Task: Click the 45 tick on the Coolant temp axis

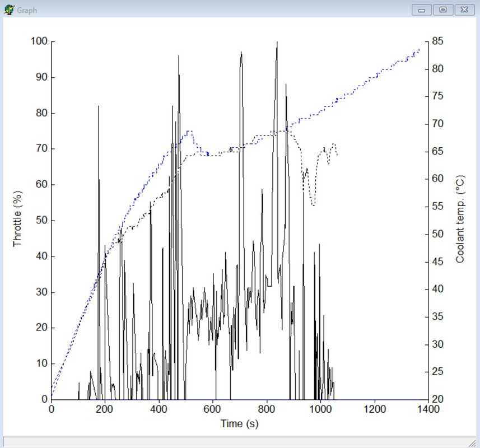Action: 438,262
